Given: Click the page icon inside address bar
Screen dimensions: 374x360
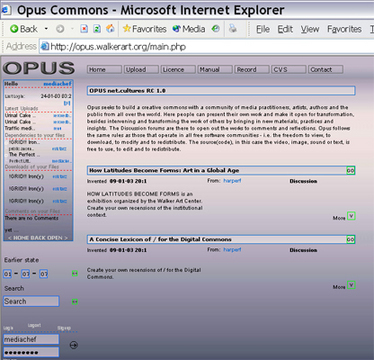Looking at the screenshot, I should click(45, 46).
